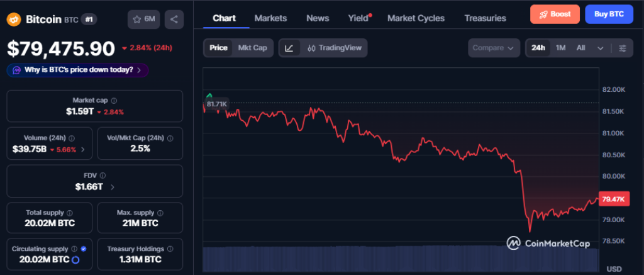The image size is (644, 275).
Task: Click the 20.02M BTC total supply value
Action: 49,223
